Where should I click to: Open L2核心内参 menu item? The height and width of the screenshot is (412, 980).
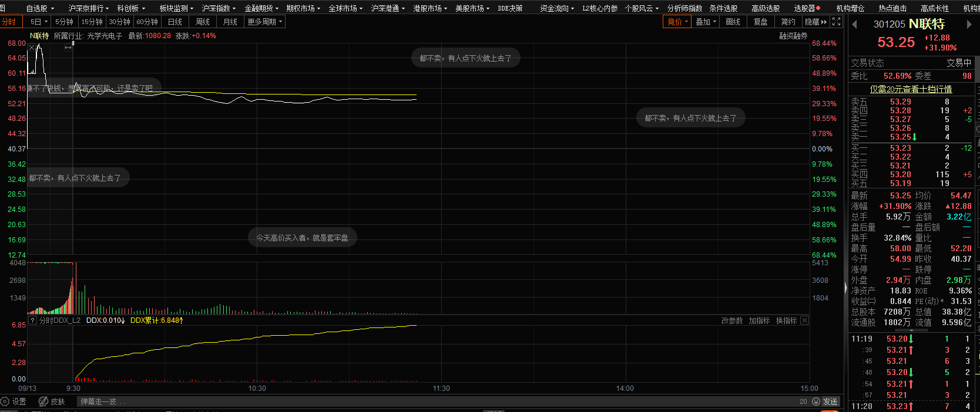coord(600,8)
